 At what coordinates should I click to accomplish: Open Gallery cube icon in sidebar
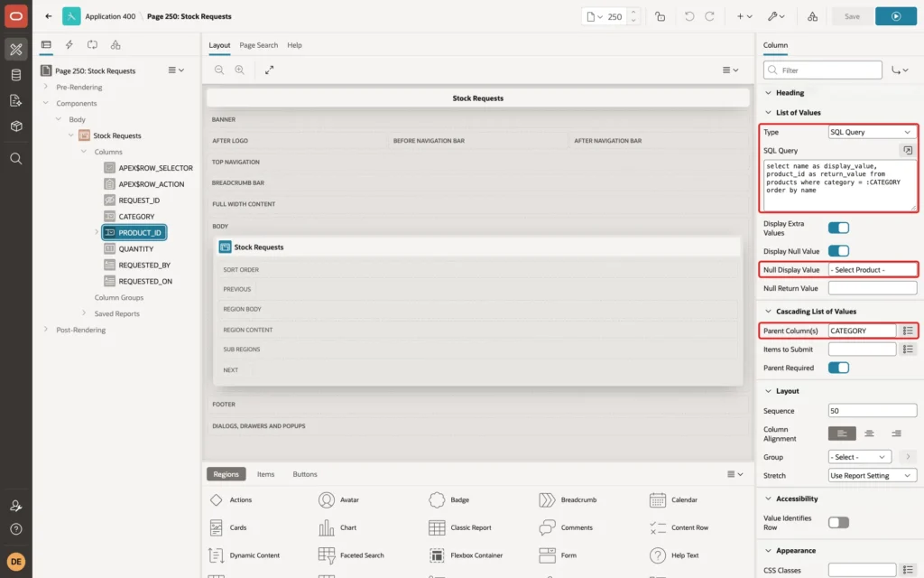(x=16, y=126)
